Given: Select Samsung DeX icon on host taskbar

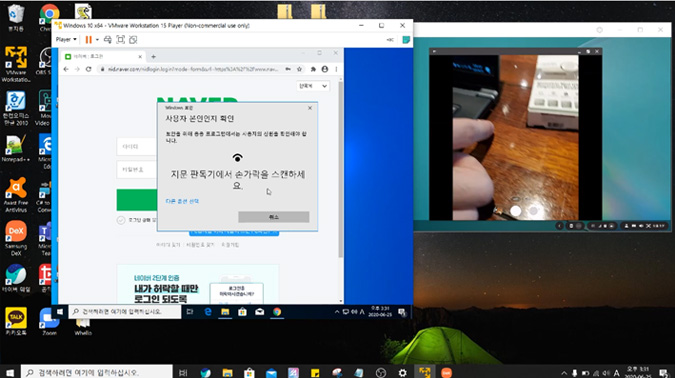Looking at the screenshot, I should click(446, 372).
